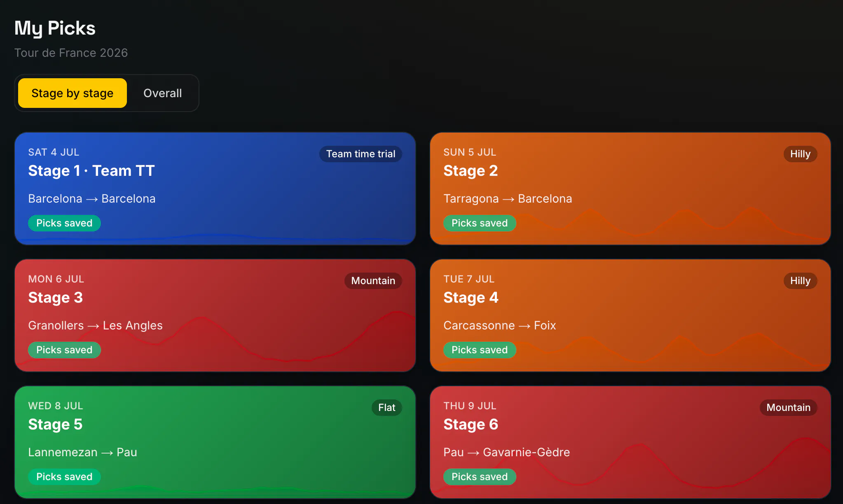The width and height of the screenshot is (843, 504).
Task: Click the MON 6 JUL date label
Action: pos(56,279)
